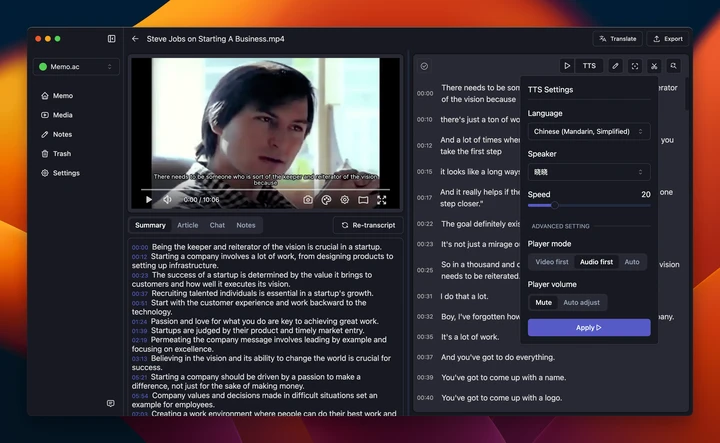Click transcript timestamp 00:37
The height and width of the screenshot is (443, 720).
[x=425, y=357]
